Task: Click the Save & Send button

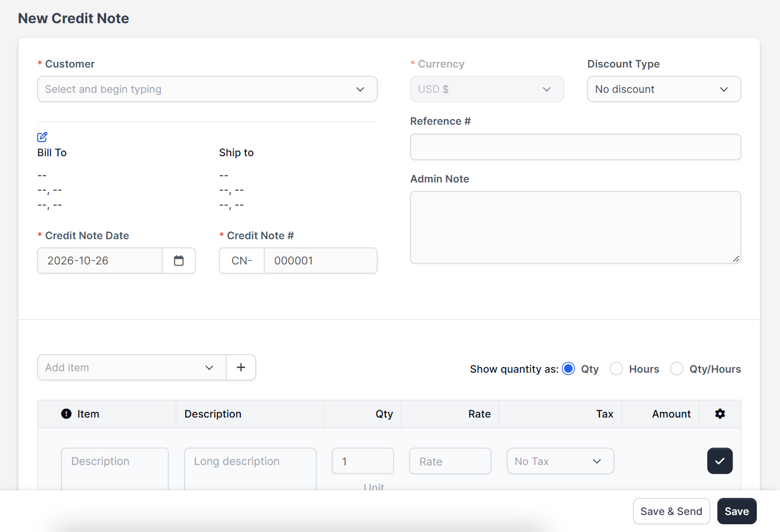Action: coord(671,511)
